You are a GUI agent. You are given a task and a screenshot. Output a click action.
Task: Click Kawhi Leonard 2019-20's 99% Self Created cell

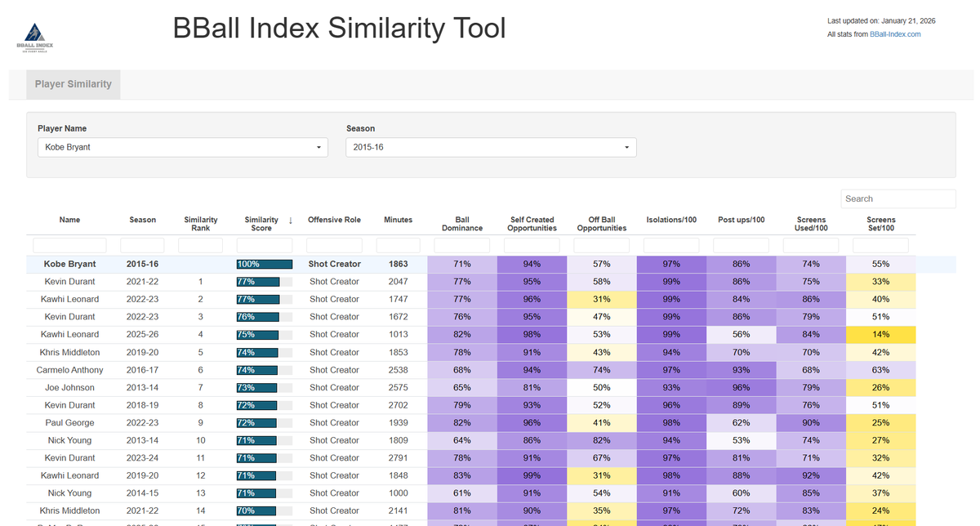tap(532, 475)
